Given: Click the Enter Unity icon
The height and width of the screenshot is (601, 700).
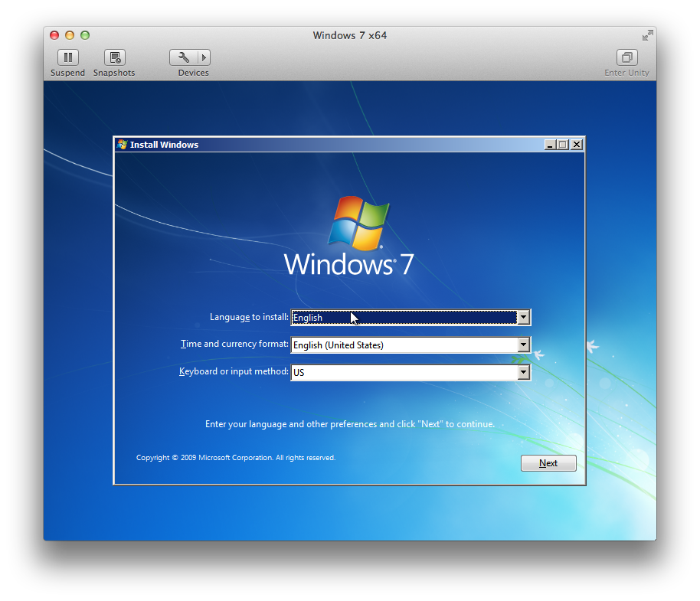Looking at the screenshot, I should click(626, 57).
